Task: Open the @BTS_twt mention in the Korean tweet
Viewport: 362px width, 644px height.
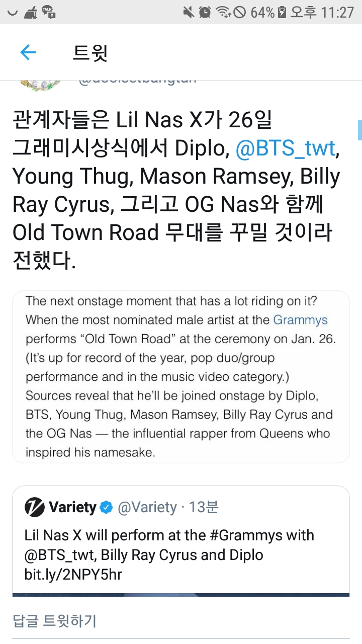Action: pyautogui.click(x=285, y=148)
